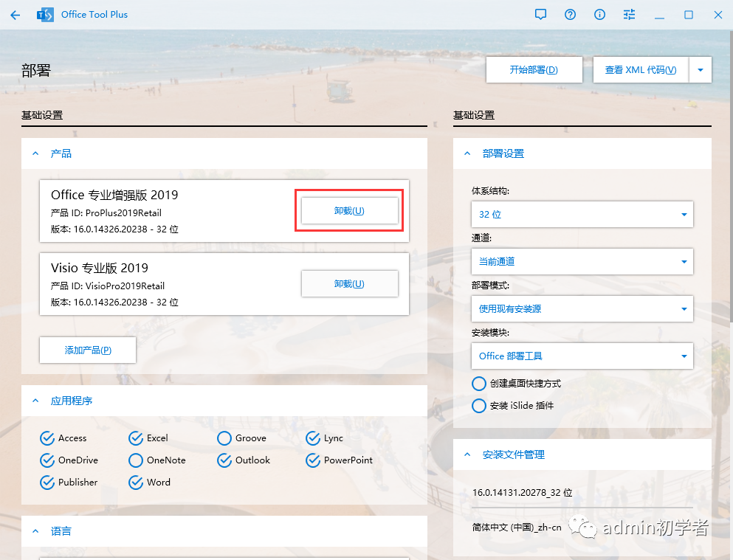This screenshot has height=560, width=733.
Task: Open the help question mark icon
Action: point(570,15)
